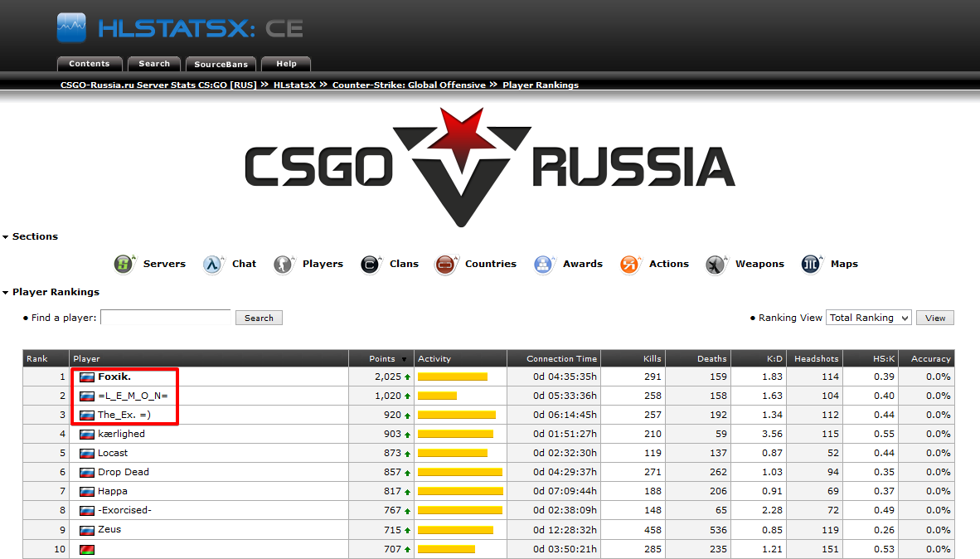Click the green up arrow beside 2,025 points
The height and width of the screenshot is (559, 980).
tap(407, 377)
